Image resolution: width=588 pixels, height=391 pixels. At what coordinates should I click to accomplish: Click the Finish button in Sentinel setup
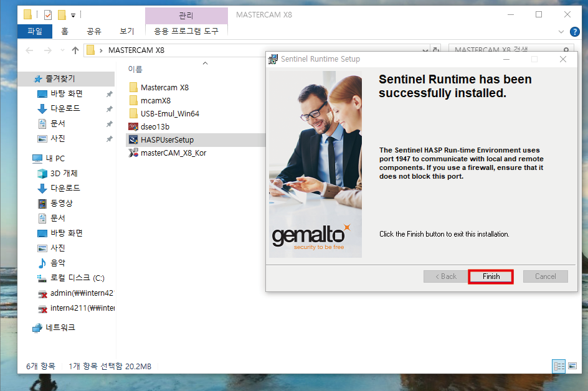(x=490, y=276)
